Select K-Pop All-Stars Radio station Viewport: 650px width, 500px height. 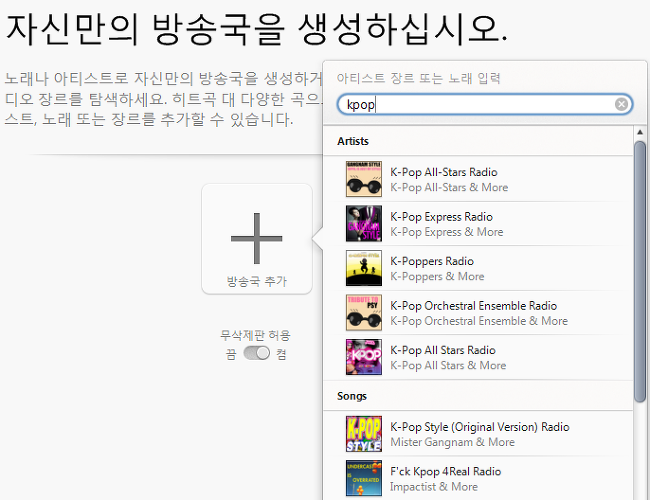[478, 179]
